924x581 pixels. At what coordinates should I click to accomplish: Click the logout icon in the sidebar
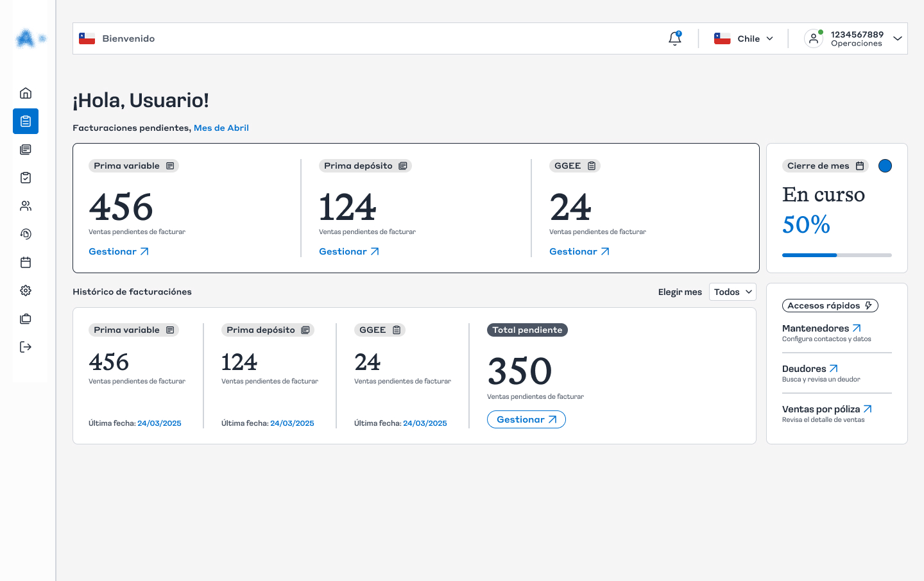point(26,347)
